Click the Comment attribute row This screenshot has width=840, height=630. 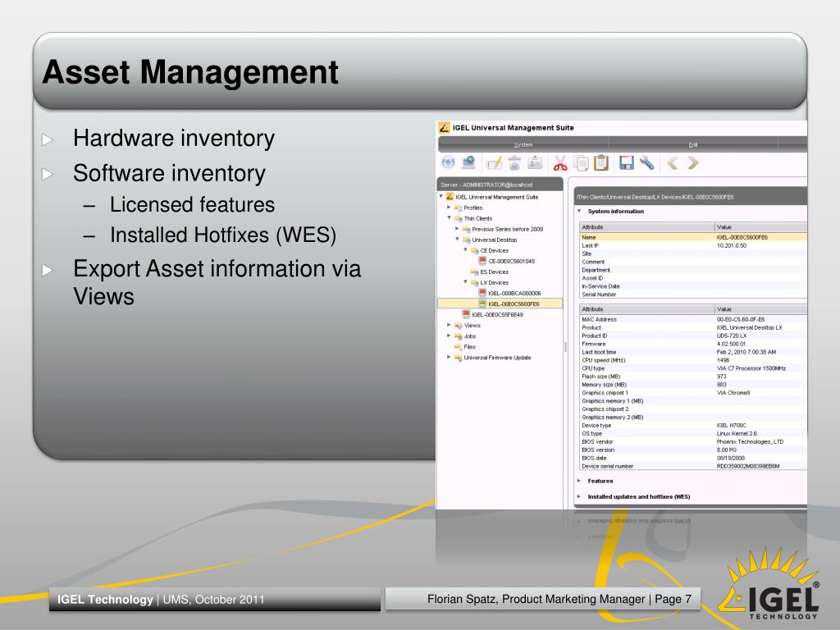693,262
